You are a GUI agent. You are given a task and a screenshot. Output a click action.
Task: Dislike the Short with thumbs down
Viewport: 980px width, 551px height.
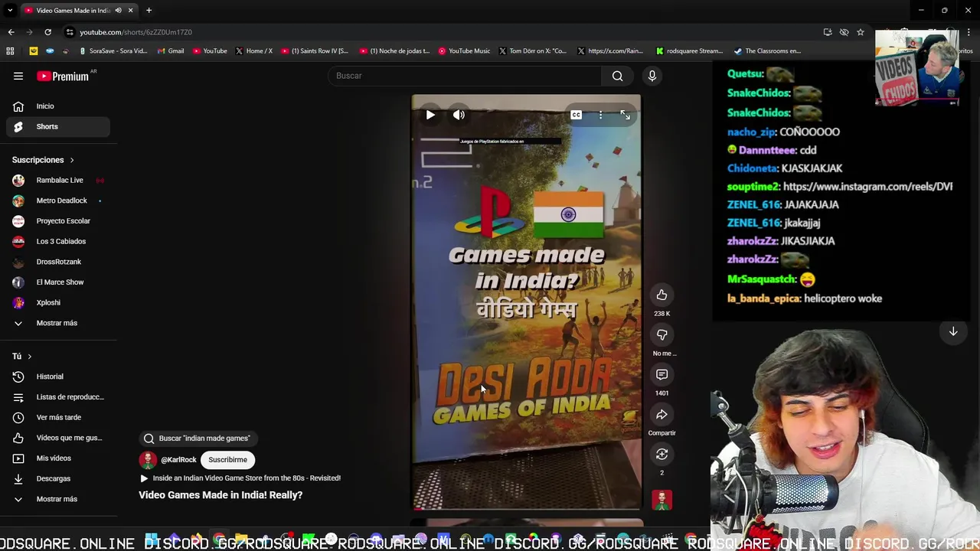click(x=661, y=334)
